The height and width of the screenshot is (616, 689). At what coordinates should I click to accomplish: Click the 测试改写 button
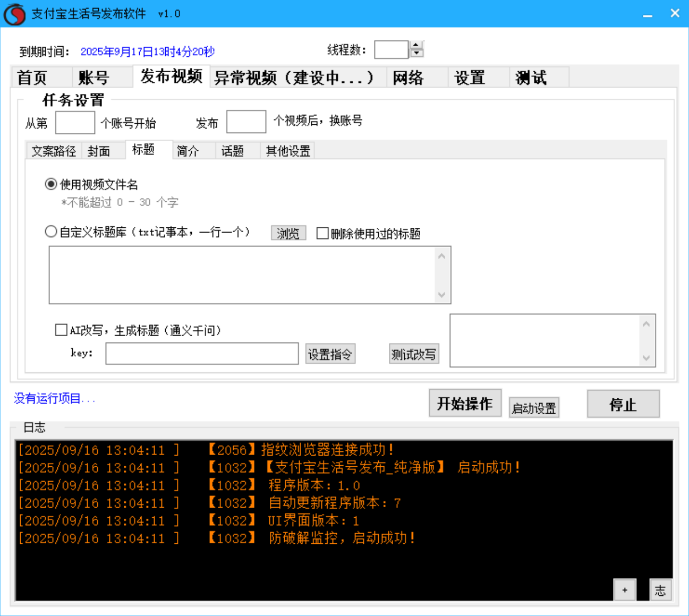tap(414, 353)
